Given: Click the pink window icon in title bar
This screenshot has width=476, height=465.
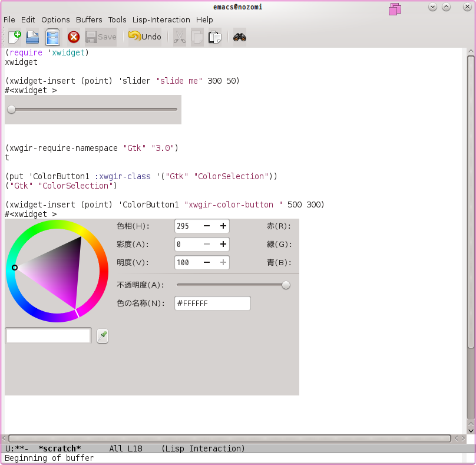Looking at the screenshot, I should click(x=395, y=9).
